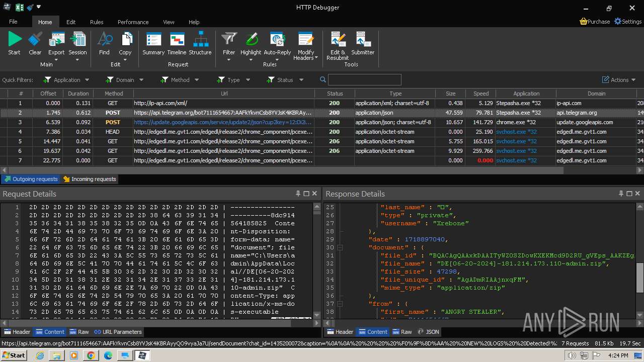Expand the Domain quick filter dropdown
Screen dimensions: 644x362
click(141, 80)
